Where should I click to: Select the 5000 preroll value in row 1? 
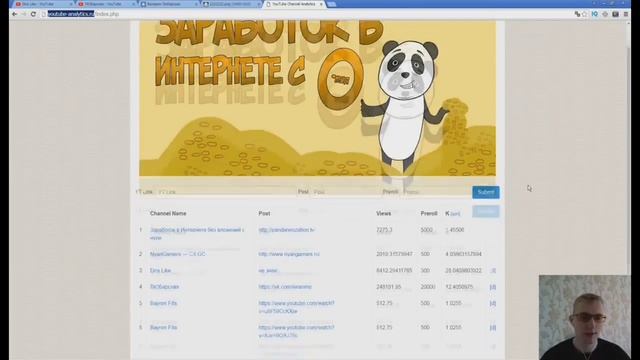click(427, 230)
